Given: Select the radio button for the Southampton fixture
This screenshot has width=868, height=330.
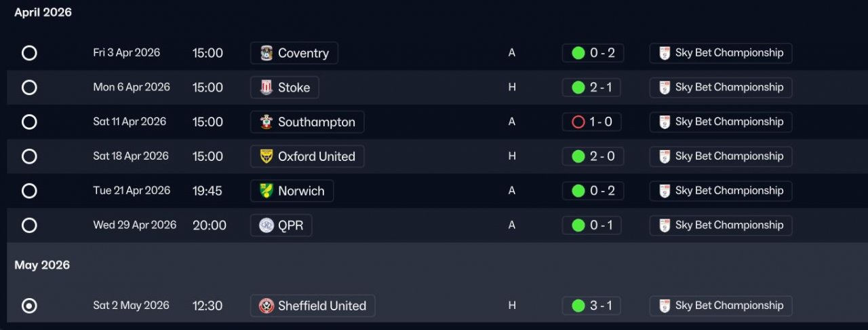Looking at the screenshot, I should [29, 122].
